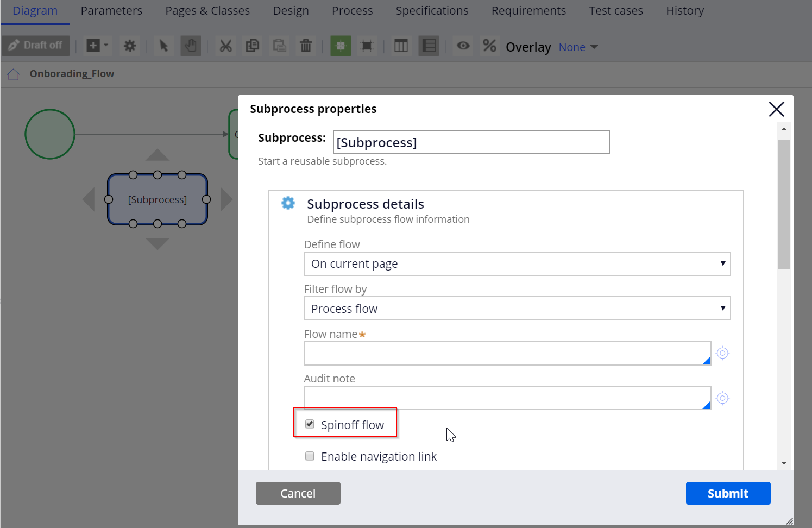Open the Flow name parameter gear icon

point(722,353)
